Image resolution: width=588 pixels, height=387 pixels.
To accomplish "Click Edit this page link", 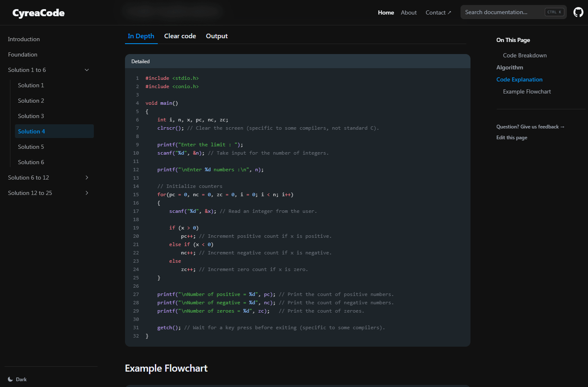I will pos(512,138).
